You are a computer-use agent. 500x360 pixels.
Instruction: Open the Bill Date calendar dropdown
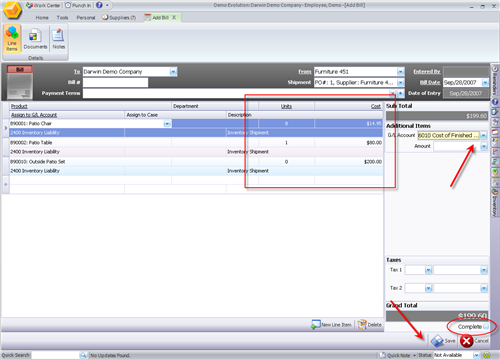[x=485, y=82]
